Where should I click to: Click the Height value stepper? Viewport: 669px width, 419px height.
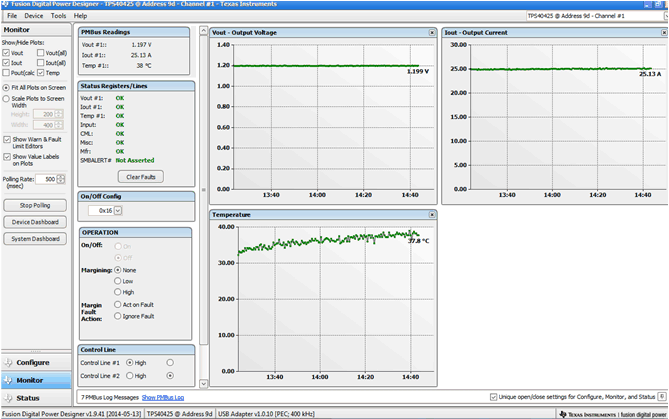point(59,114)
